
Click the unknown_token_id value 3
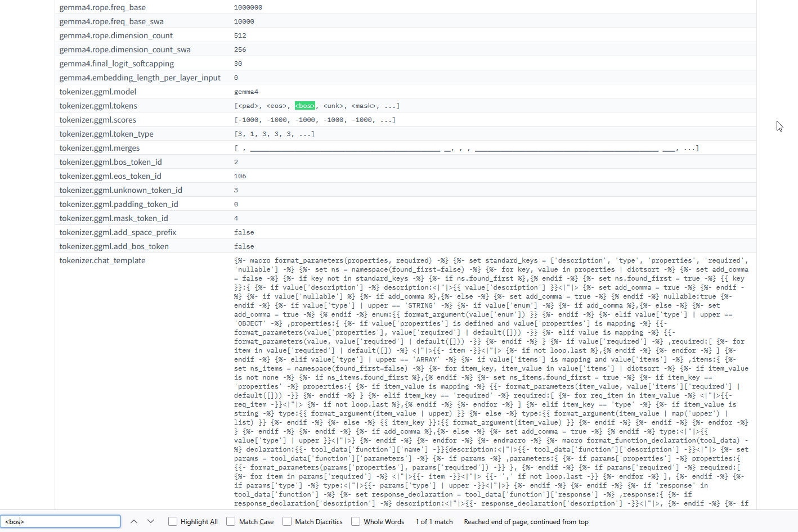[x=236, y=190]
